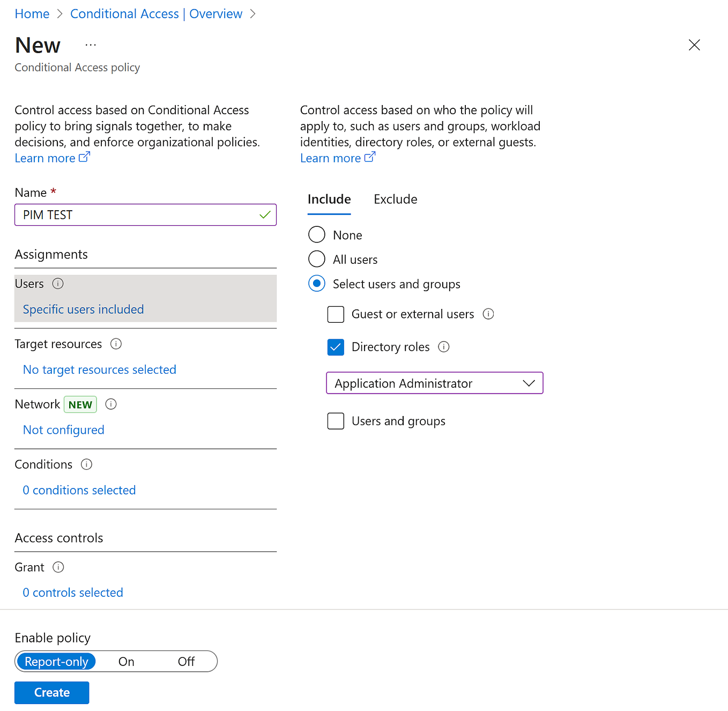Set Enable policy to On
This screenshot has width=728, height=711.
pyautogui.click(x=127, y=662)
